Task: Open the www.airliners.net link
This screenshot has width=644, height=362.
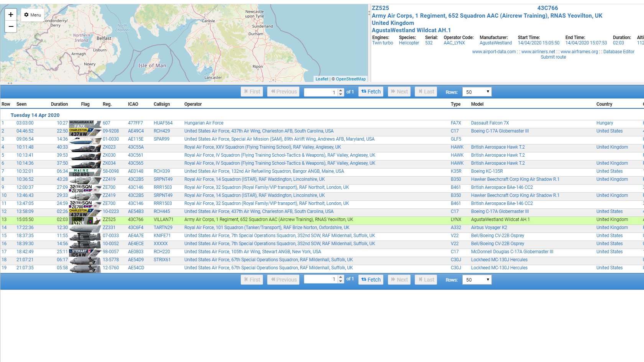Action: (538, 52)
